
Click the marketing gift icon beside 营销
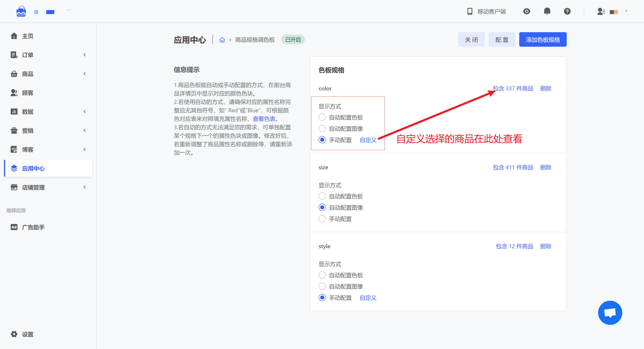pos(14,130)
